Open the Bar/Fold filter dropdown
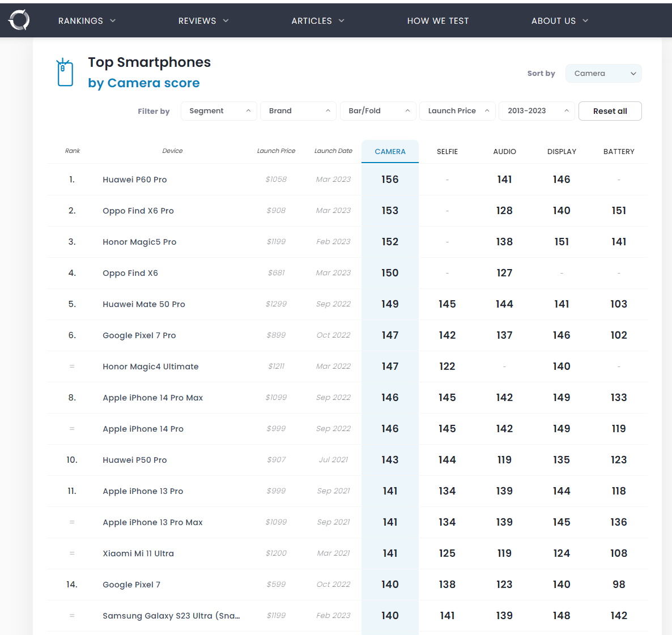This screenshot has width=672, height=635. pyautogui.click(x=378, y=111)
